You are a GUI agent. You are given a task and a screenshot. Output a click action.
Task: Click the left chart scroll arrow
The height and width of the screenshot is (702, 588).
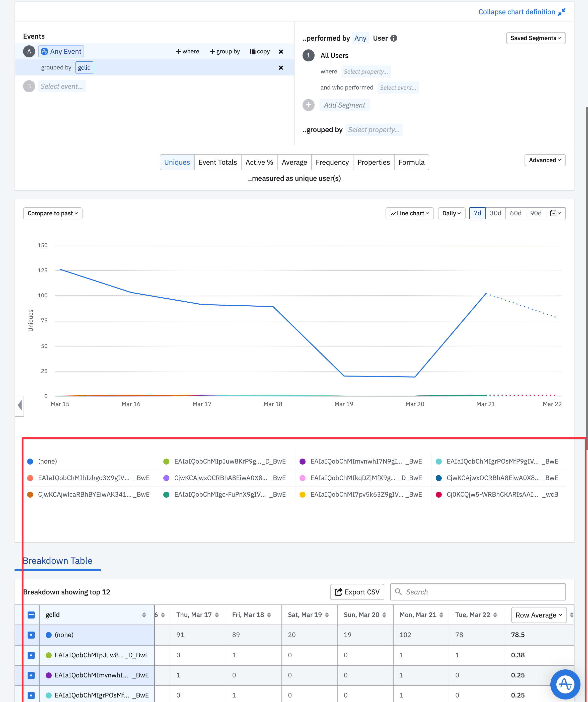(20, 405)
